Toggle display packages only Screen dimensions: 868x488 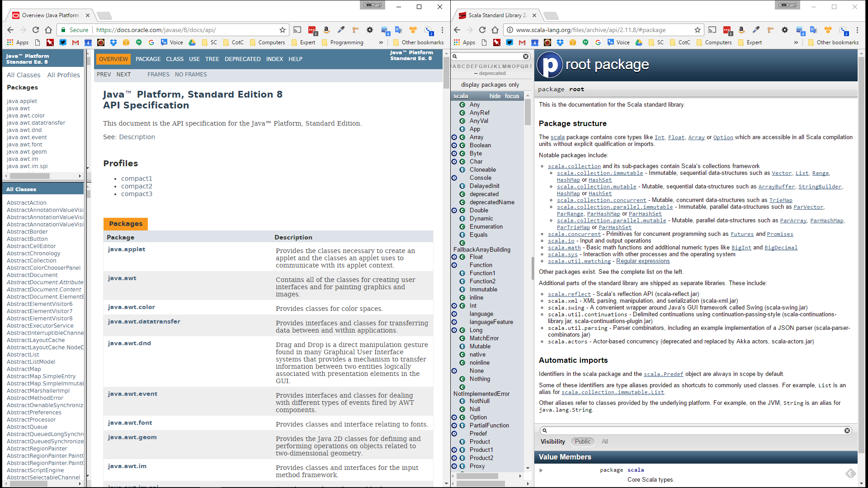click(490, 84)
